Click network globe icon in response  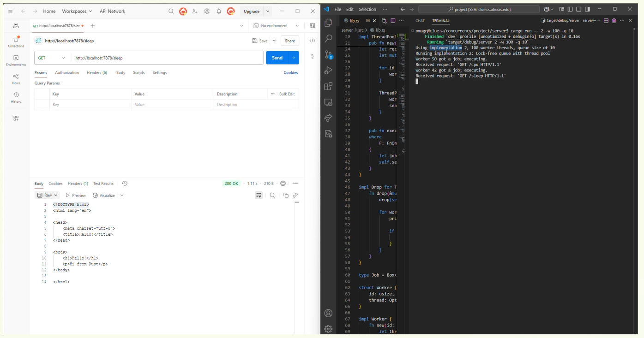[283, 184]
